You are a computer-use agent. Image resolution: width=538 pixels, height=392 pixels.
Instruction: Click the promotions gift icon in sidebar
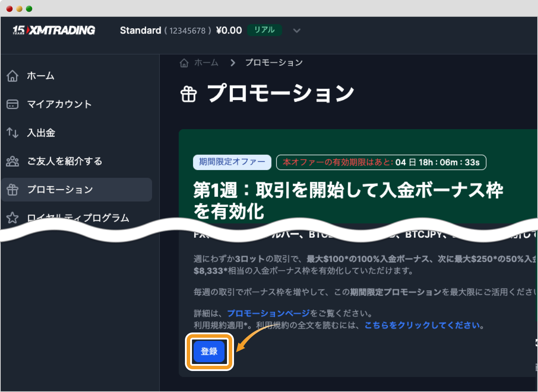coord(13,189)
